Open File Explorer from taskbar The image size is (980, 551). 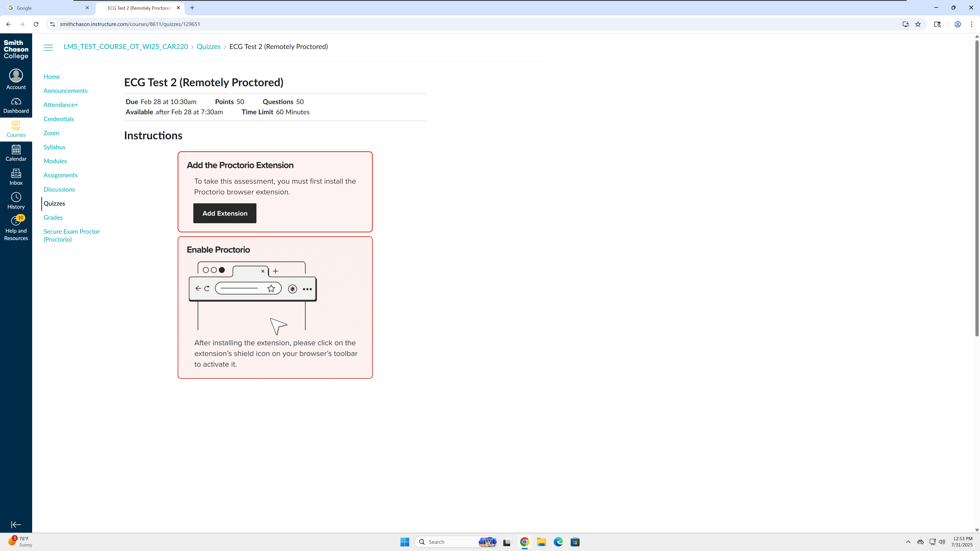click(541, 542)
